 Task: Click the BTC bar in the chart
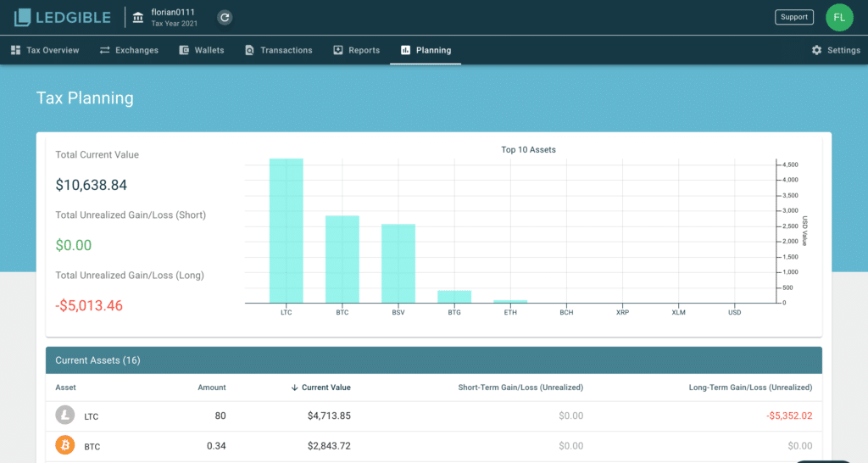(342, 259)
